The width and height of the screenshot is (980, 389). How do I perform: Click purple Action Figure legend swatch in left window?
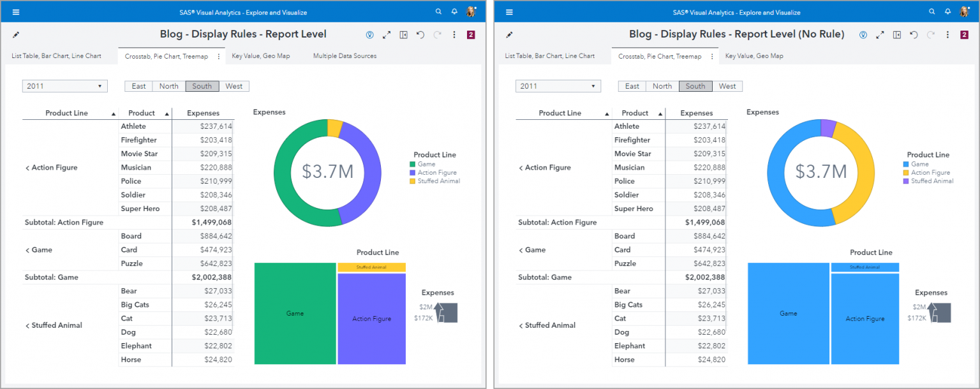[x=412, y=173]
